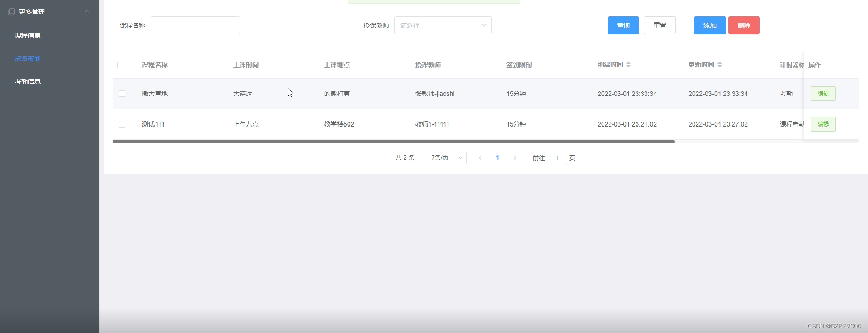Click the 重置 button

[x=660, y=25]
